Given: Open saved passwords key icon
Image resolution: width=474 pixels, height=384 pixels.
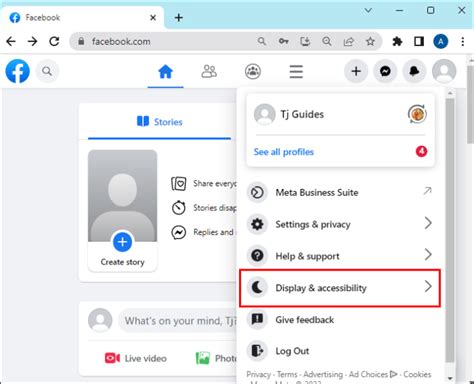Looking at the screenshot, I should [284, 41].
